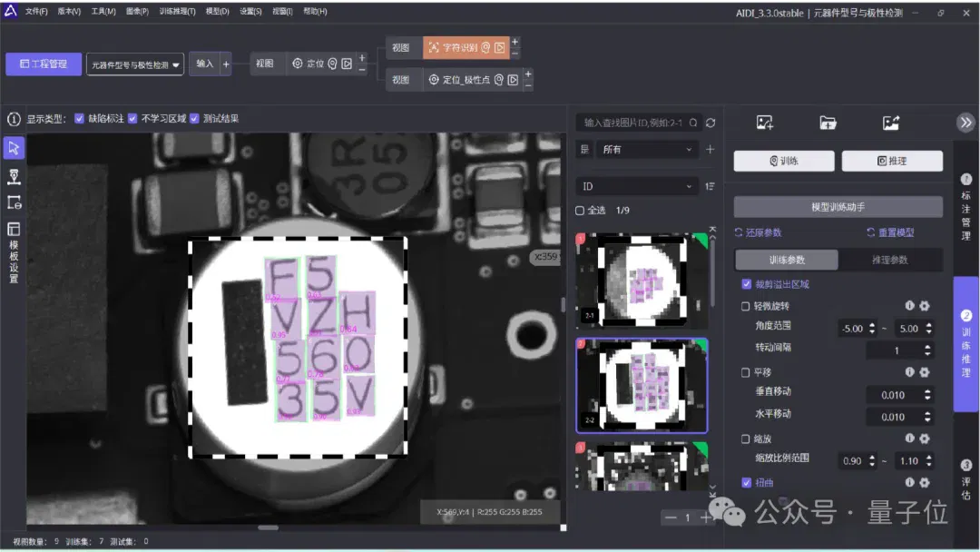Open 标注管理 step in right sidebar

pyautogui.click(x=965, y=208)
